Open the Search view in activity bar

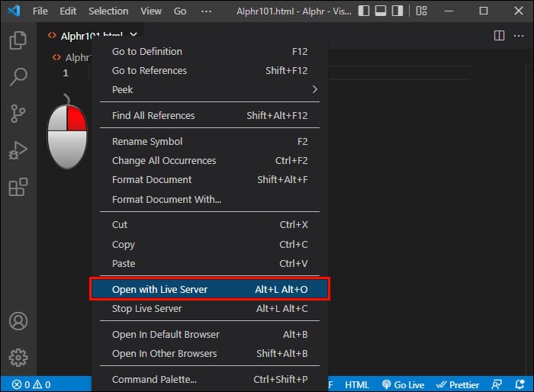[18, 76]
